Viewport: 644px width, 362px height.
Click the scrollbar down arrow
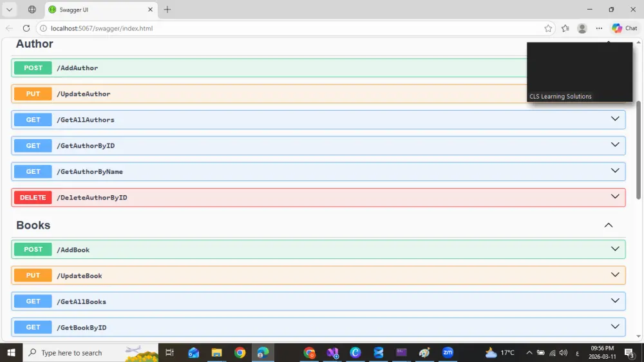pyautogui.click(x=638, y=336)
